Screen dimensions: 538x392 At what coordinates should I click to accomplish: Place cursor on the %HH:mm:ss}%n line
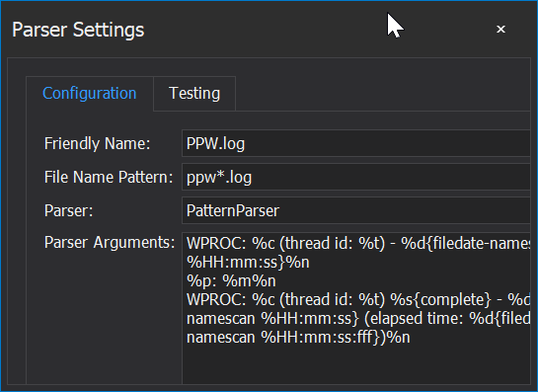click(x=248, y=263)
